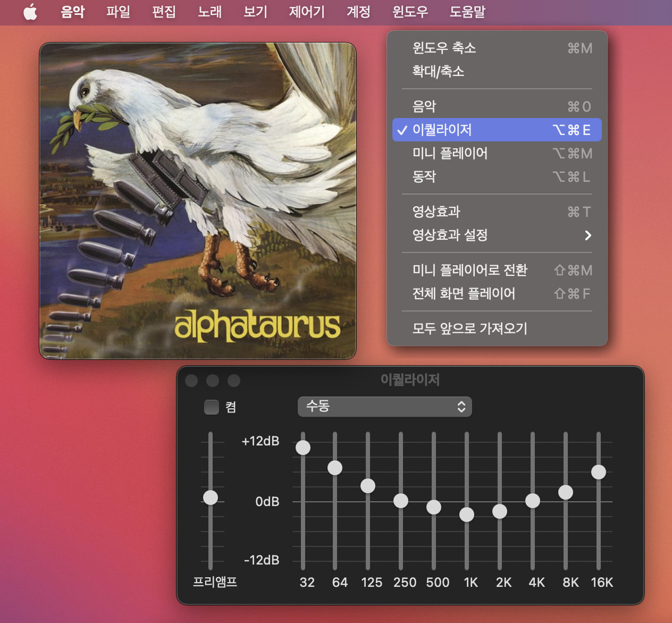672x623 pixels.
Task: Click the 16K frequency label
Action: pyautogui.click(x=602, y=583)
